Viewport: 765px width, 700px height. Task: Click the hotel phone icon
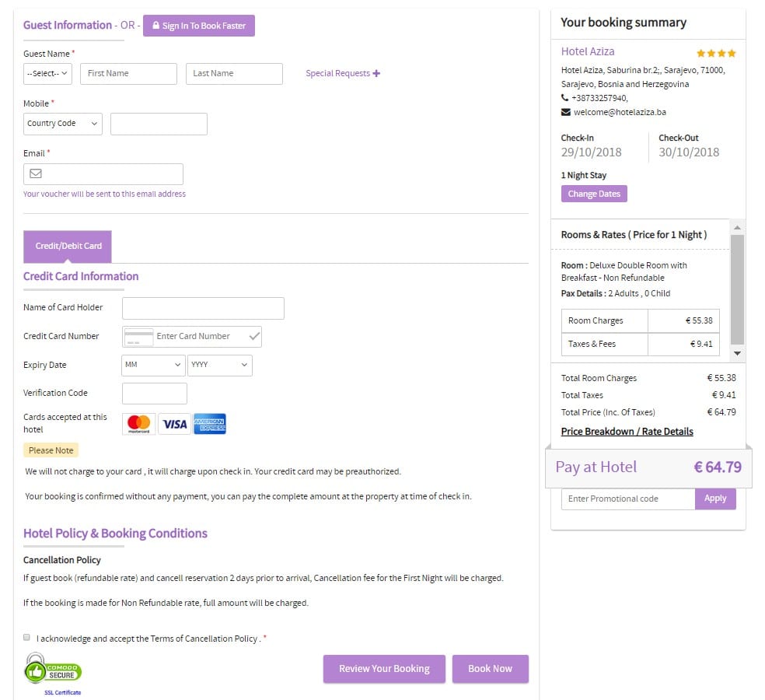565,98
